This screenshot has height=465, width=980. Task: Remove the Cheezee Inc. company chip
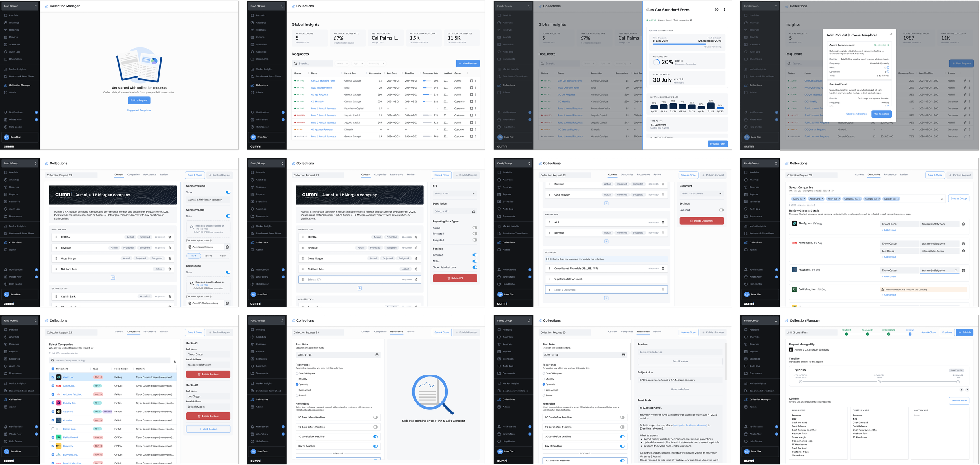coord(879,199)
